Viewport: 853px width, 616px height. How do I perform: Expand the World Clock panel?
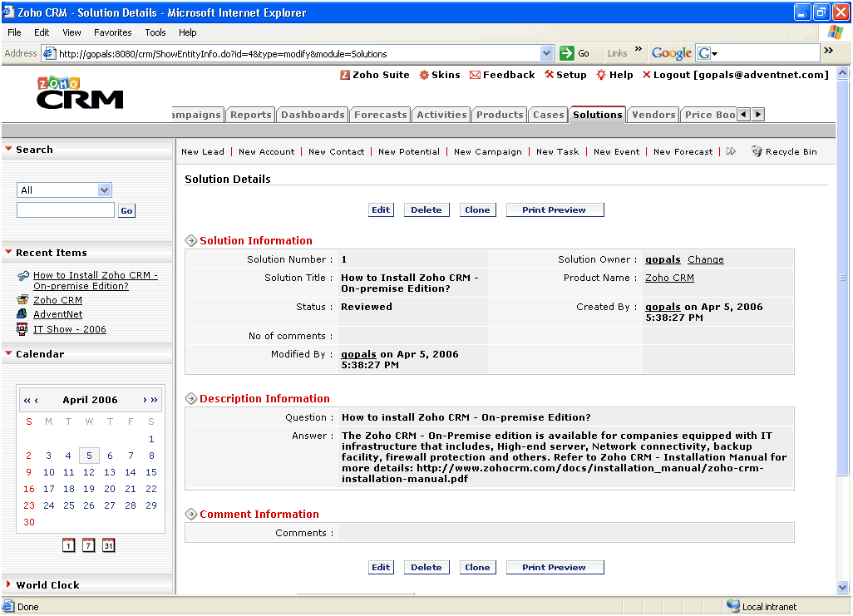8,584
